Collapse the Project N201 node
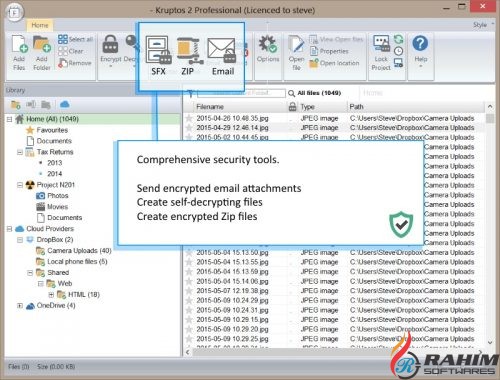 coord(20,185)
